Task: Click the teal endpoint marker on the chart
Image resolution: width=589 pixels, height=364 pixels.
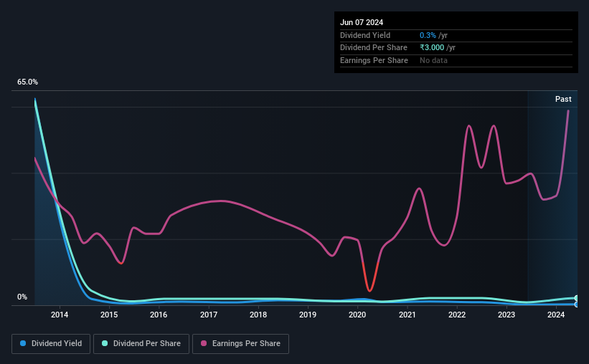Action: click(x=576, y=298)
